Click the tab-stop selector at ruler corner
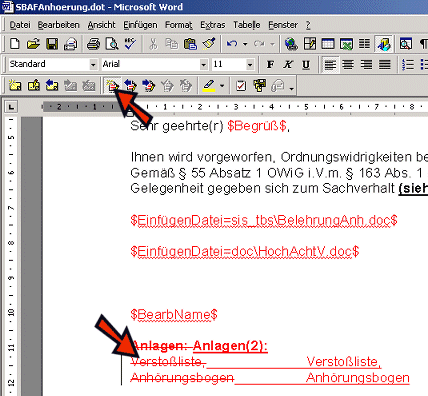The image size is (428, 396). point(11,107)
